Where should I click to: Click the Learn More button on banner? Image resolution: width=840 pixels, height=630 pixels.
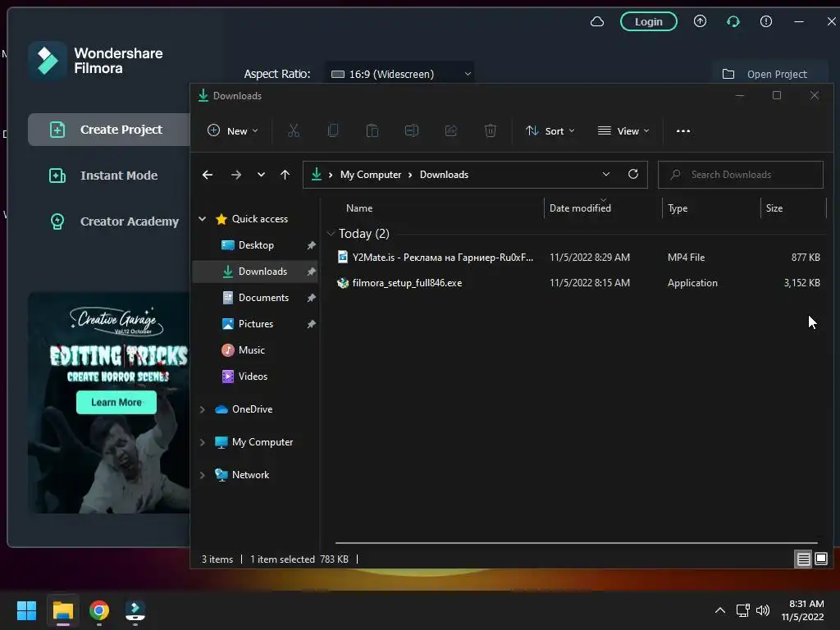click(x=116, y=402)
